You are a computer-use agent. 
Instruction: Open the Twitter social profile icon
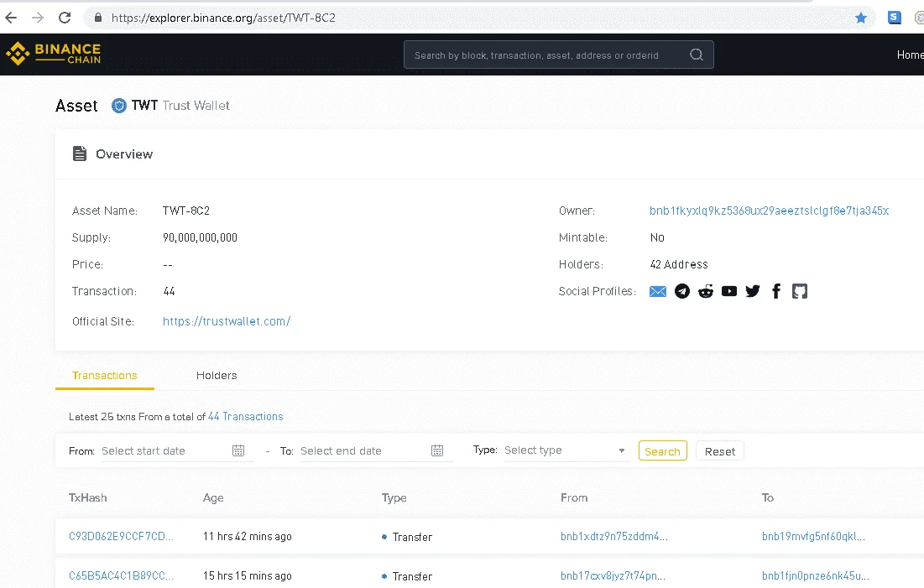(x=753, y=291)
